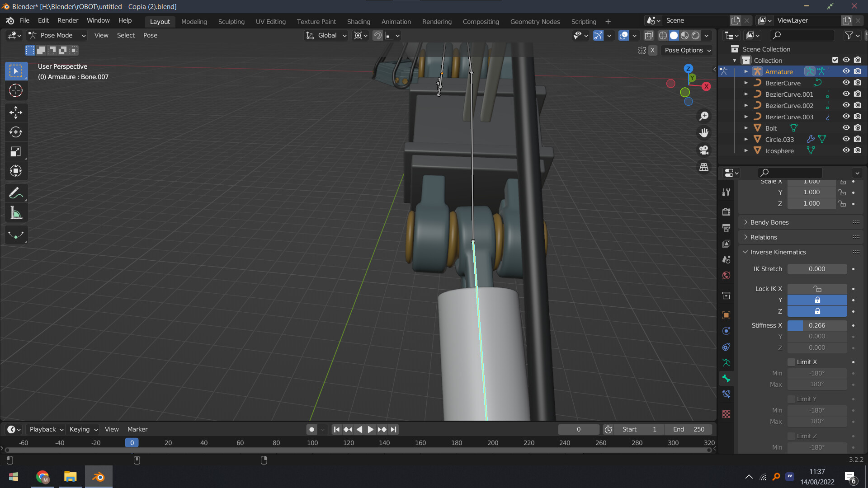The image size is (868, 488).
Task: Click the play animation button
Action: click(370, 429)
